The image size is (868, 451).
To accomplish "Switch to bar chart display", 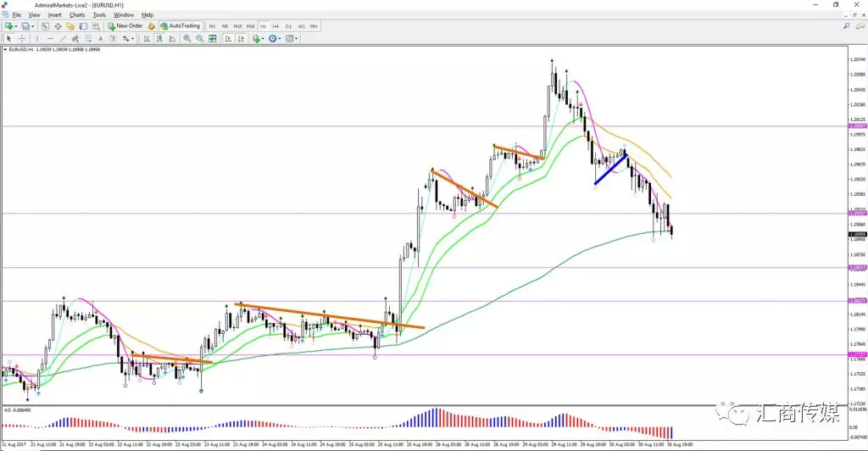I will (x=147, y=39).
